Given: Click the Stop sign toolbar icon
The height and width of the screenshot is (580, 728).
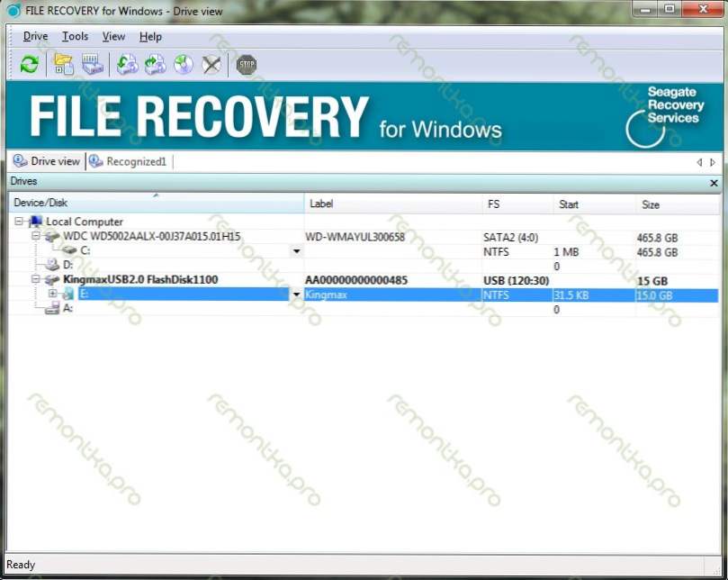Looking at the screenshot, I should pos(247,64).
